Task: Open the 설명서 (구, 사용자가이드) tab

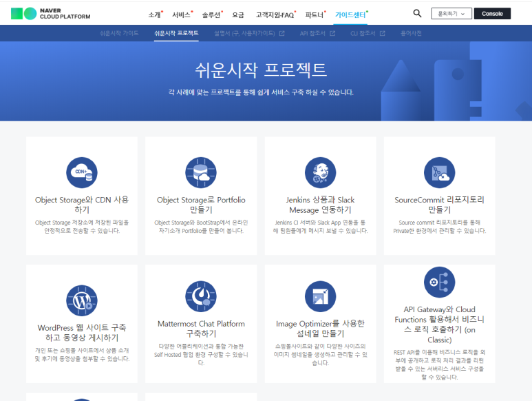Action: (244, 33)
